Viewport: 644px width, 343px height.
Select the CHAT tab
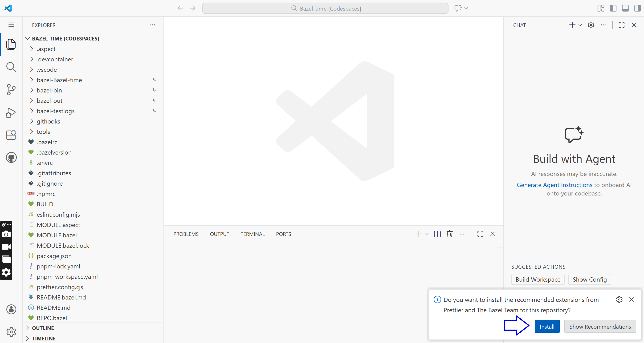point(519,25)
